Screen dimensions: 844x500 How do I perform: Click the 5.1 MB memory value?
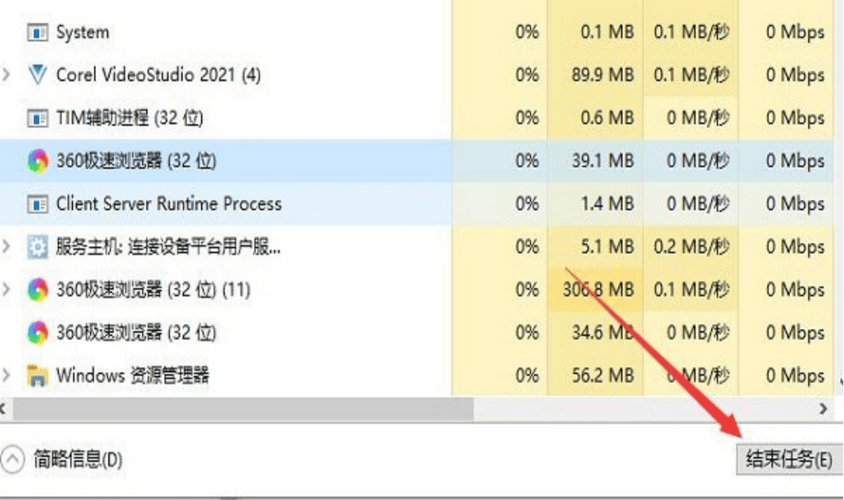pyautogui.click(x=608, y=247)
